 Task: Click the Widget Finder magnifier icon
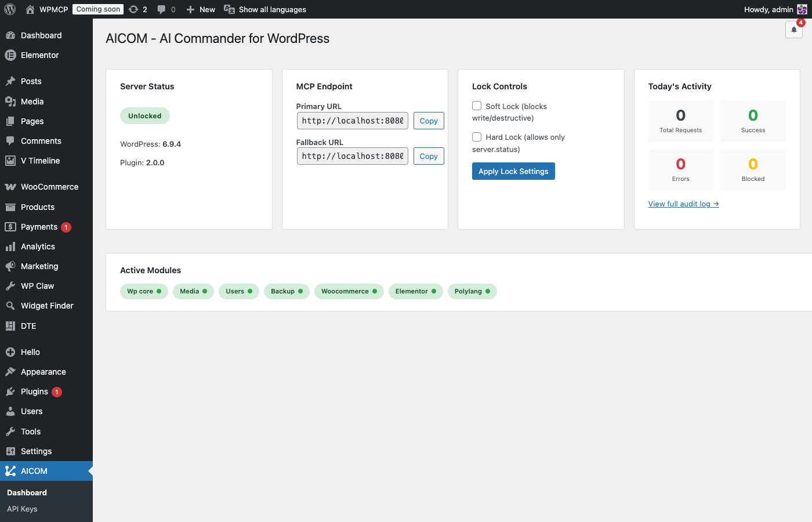[10, 306]
